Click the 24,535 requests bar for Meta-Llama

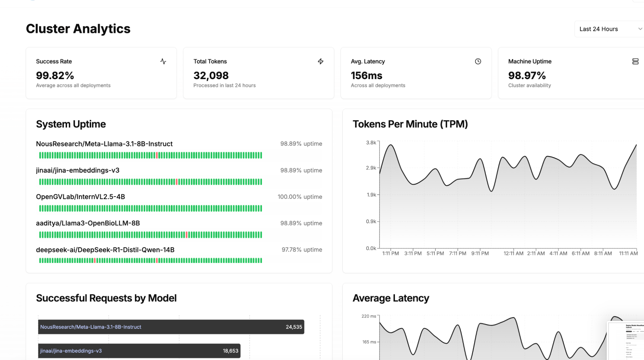click(x=171, y=327)
